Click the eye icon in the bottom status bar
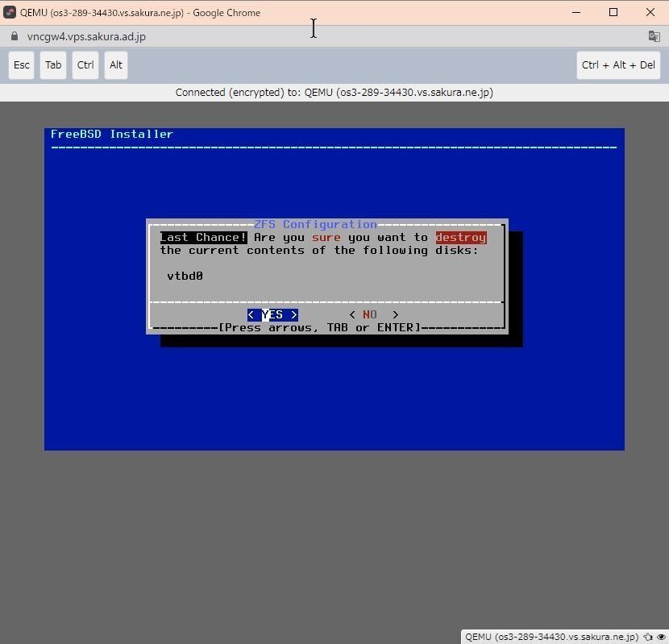The image size is (669, 644). point(660,638)
